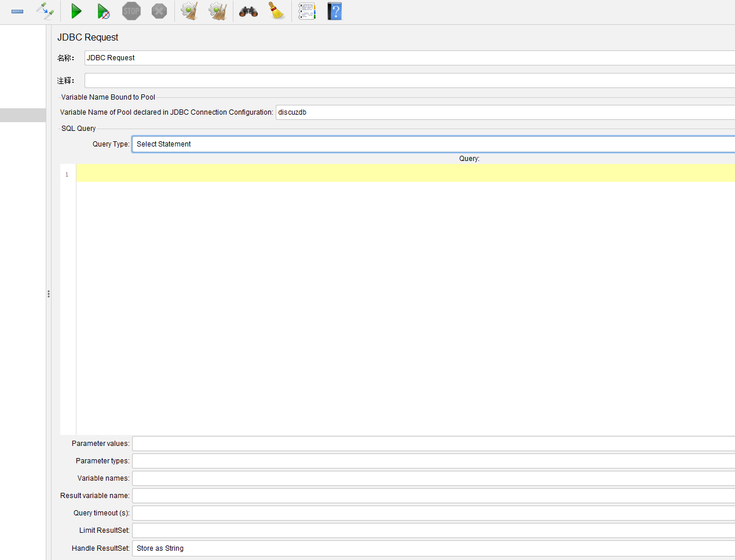Click the Toggle toolbar icon with arrows
The width and height of the screenshot is (735, 560).
(x=45, y=11)
